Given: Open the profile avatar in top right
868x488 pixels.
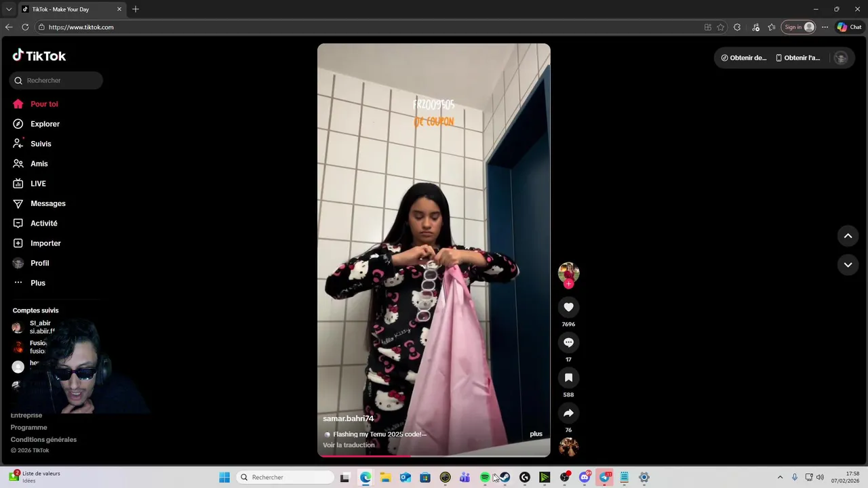Looking at the screenshot, I should 841,58.
